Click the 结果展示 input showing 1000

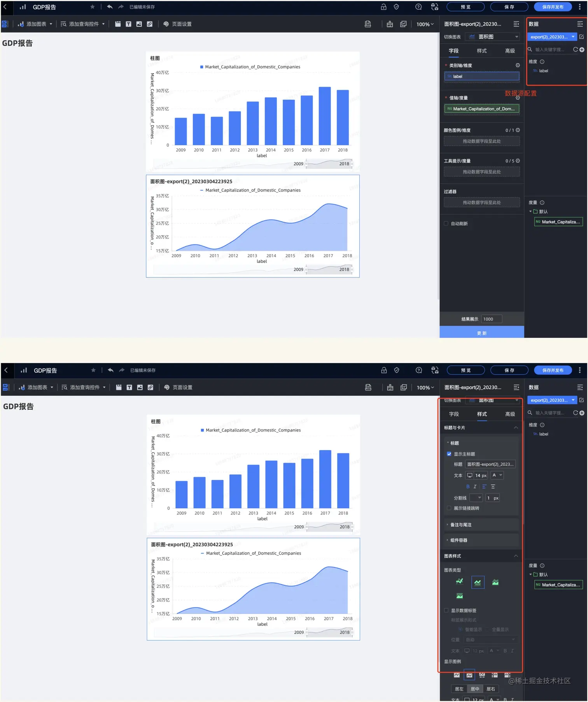(492, 319)
